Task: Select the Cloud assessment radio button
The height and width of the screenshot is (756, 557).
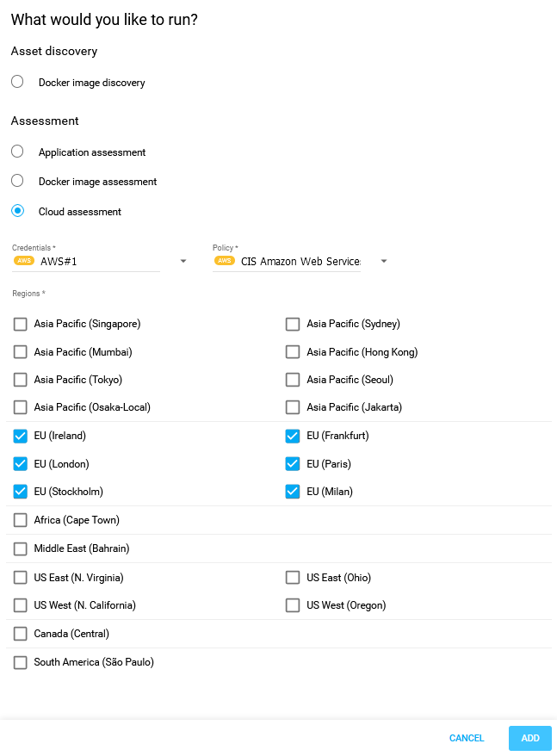Action: tap(17, 211)
